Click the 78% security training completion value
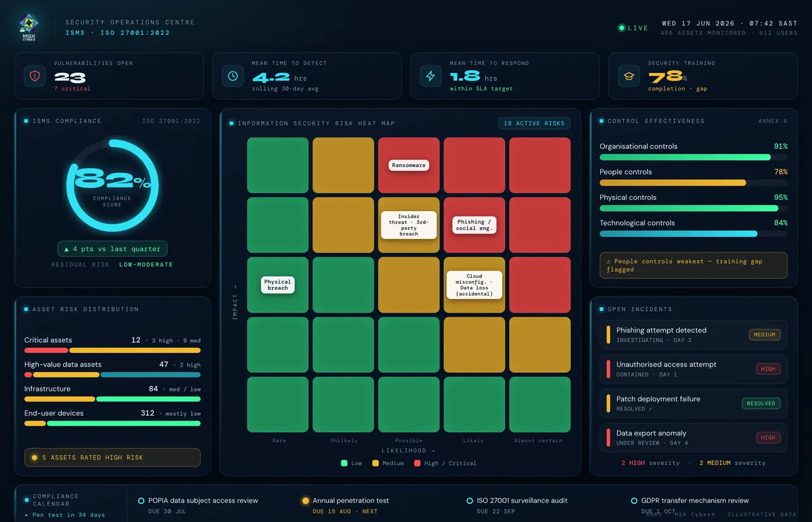The height and width of the screenshot is (522, 812). pos(668,77)
